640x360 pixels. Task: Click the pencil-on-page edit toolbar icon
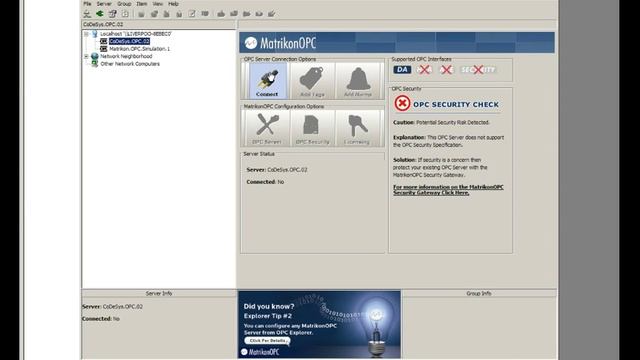[x=192, y=14]
